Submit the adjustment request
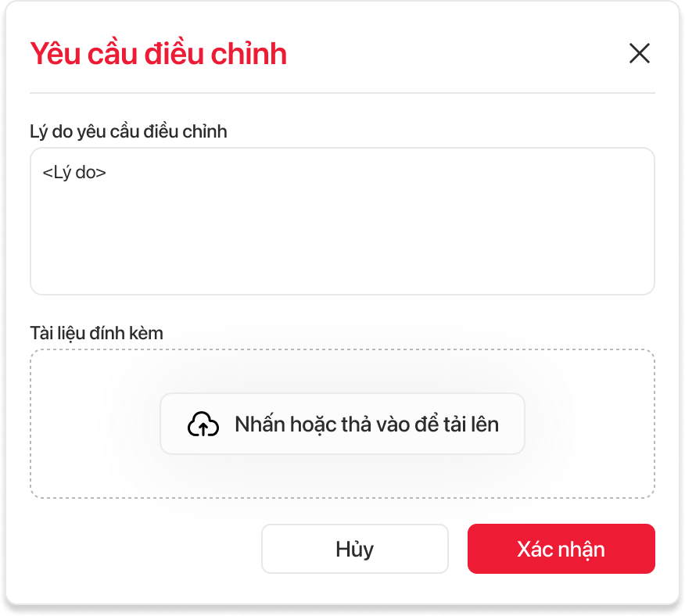The height and width of the screenshot is (616, 685). [561, 549]
